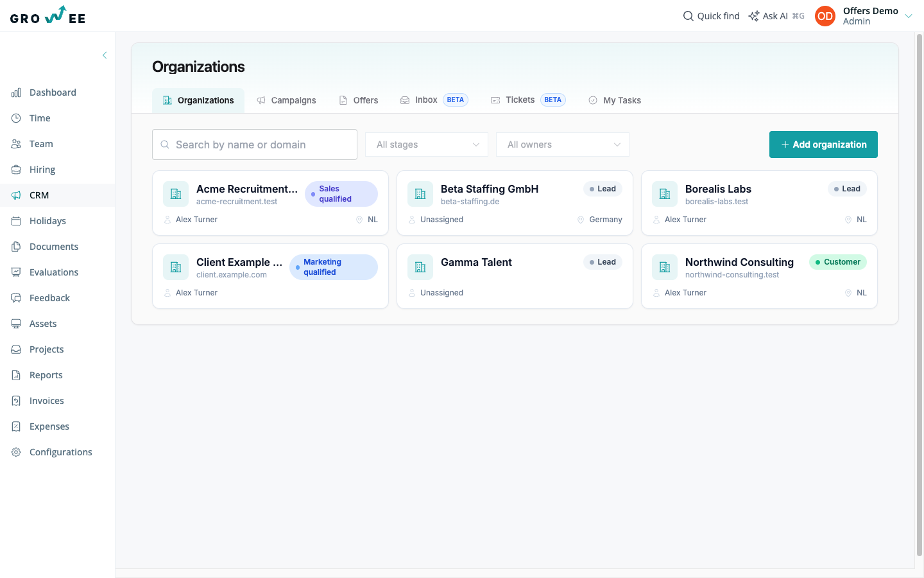Open the Offers tab
The height and width of the screenshot is (578, 924).
359,100
